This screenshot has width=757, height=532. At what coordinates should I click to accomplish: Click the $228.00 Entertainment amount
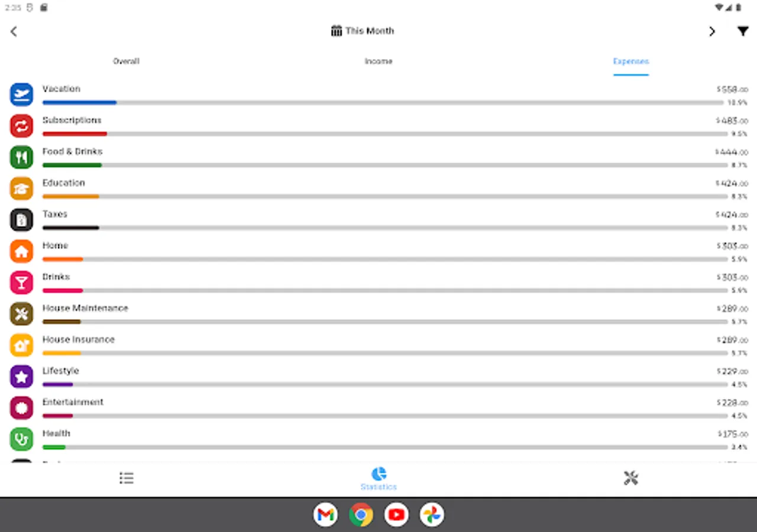tap(732, 403)
